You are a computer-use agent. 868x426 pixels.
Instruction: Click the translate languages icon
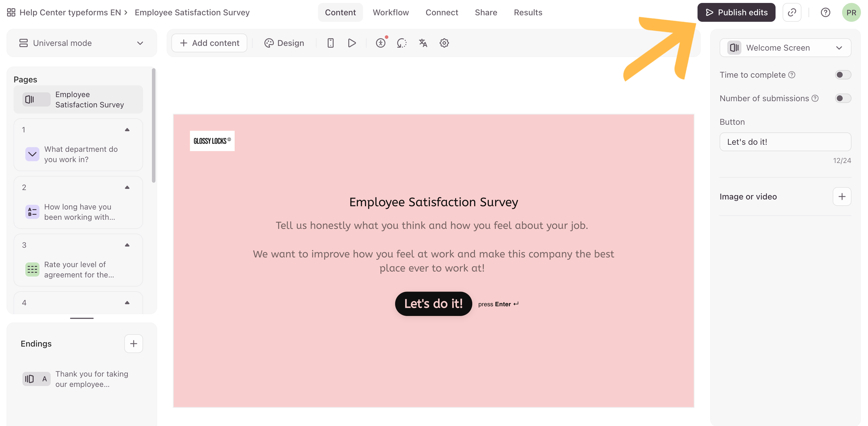[x=423, y=43]
